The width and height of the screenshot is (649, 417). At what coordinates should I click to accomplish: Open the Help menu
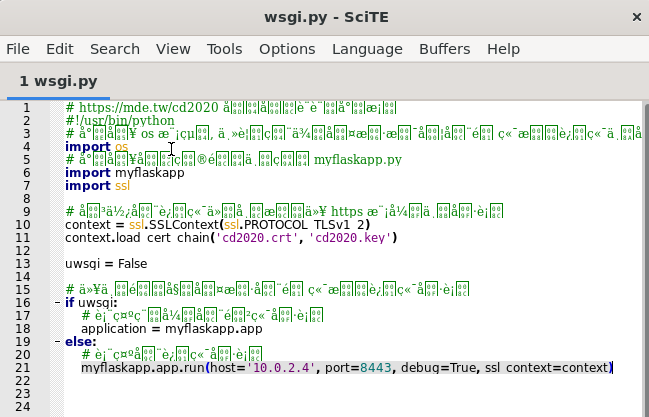pos(503,49)
